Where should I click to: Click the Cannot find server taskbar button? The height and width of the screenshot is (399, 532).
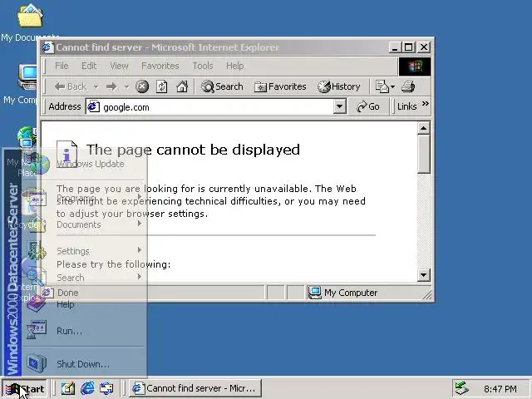195,388
